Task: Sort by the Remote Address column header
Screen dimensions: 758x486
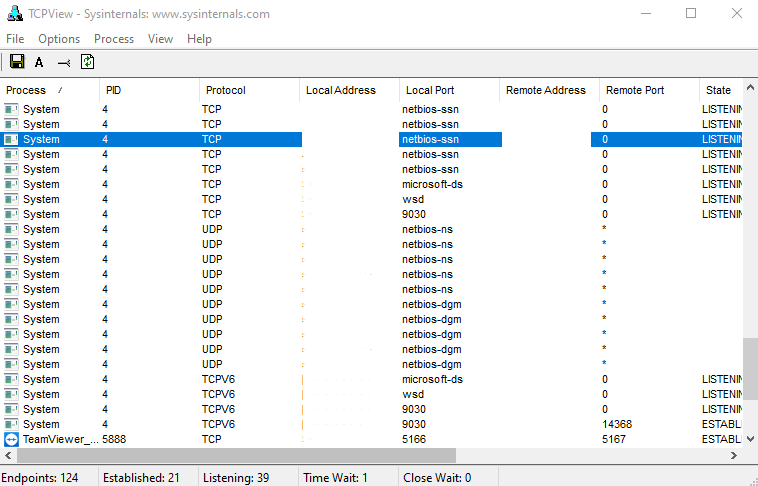Action: (550, 90)
